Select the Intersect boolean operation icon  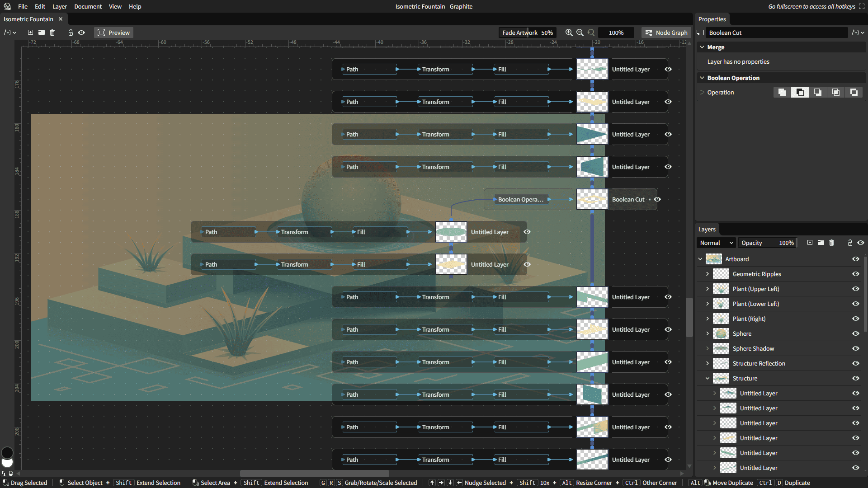point(836,92)
